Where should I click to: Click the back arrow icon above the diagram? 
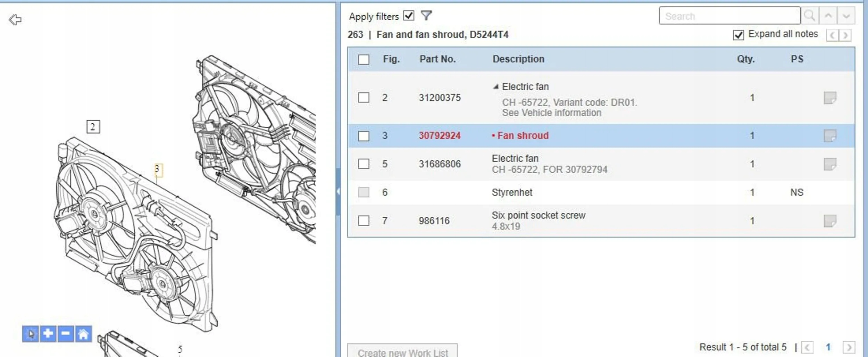click(x=15, y=19)
